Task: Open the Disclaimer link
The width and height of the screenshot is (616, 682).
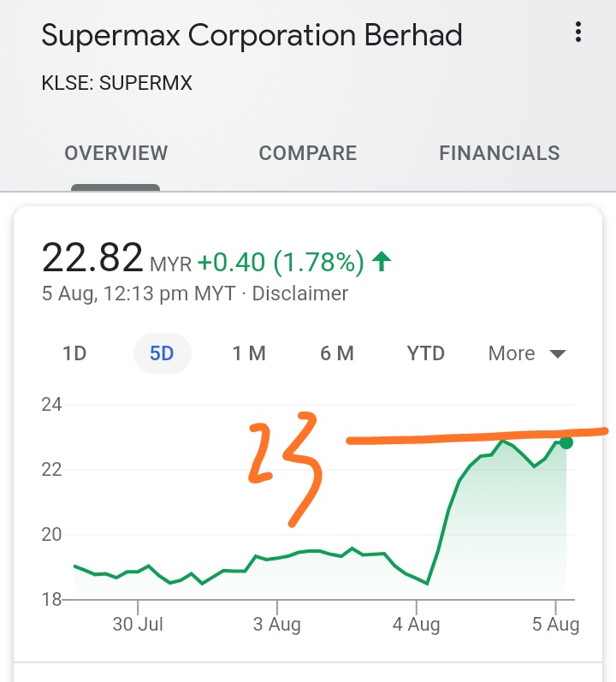Action: tap(300, 294)
